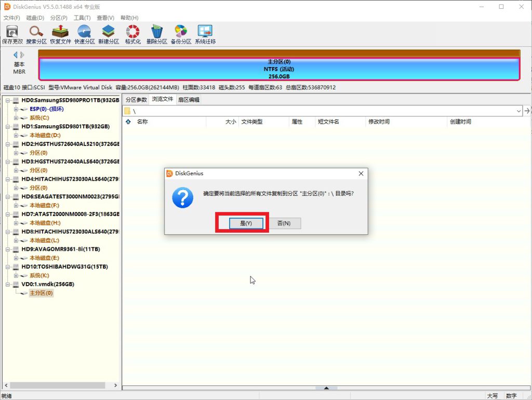The width and height of the screenshot is (532, 400).
Task: Select the 快速分区 (Quick partition) icon
Action: pos(84,34)
